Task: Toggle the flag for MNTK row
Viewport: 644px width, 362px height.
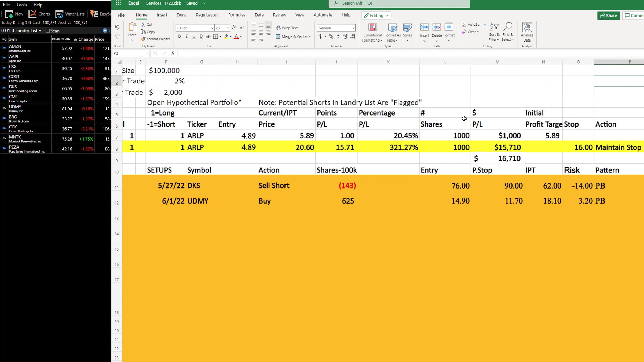Action: tap(4, 139)
